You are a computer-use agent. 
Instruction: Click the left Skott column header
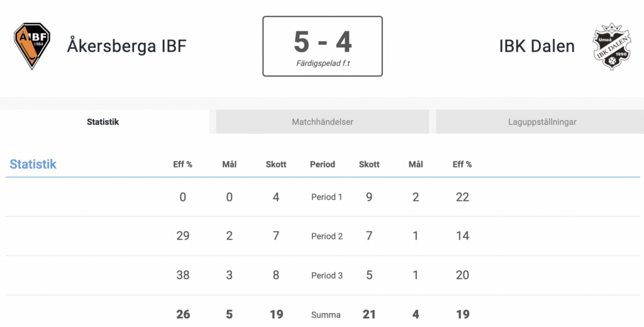tap(275, 164)
